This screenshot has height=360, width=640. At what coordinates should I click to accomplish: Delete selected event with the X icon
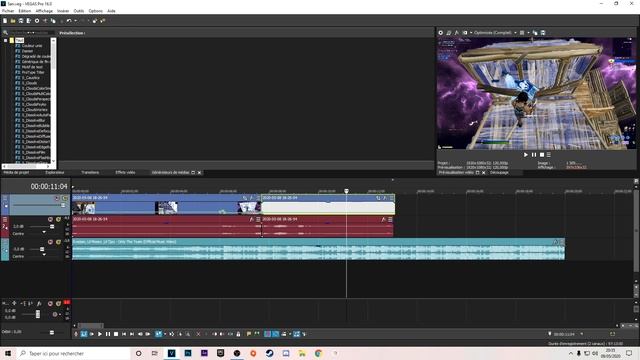(198, 334)
